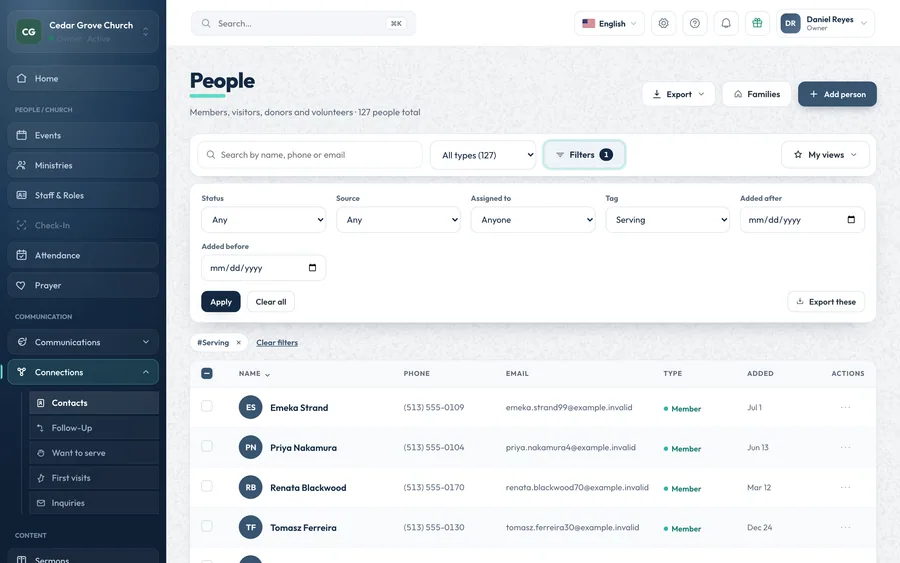The image size is (900, 563).
Task: Open Sermons in the sidebar
Action: [x=83, y=558]
